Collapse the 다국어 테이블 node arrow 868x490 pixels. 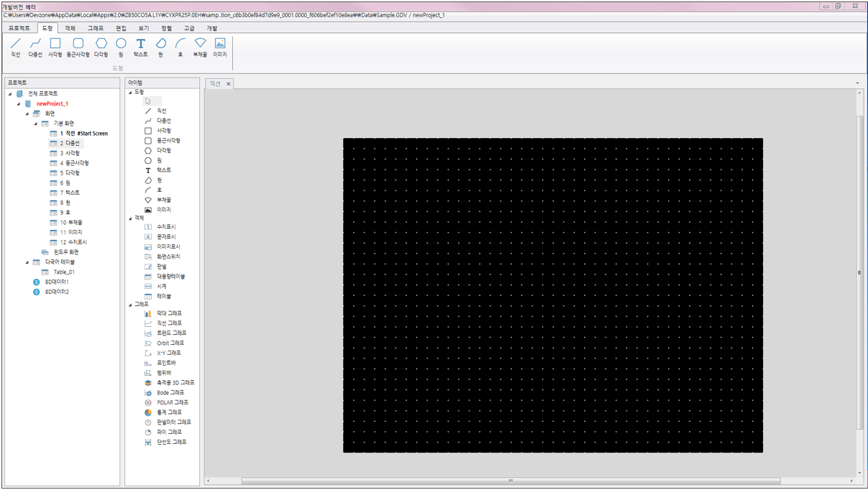point(27,262)
